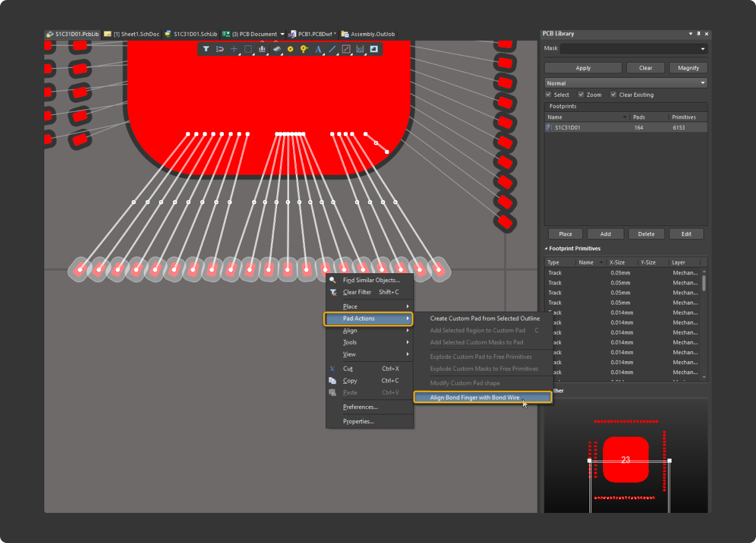756x543 pixels.
Task: Pick the Place String tool (A icon)
Action: 318,49
